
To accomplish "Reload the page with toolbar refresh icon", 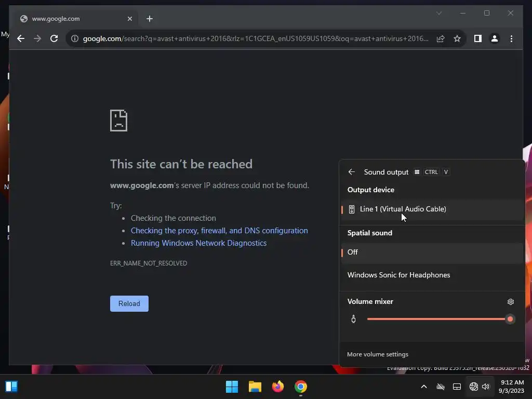I will pyautogui.click(x=54, y=38).
